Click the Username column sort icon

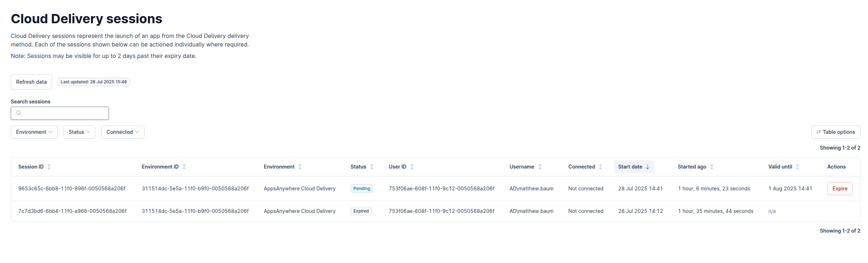coord(540,167)
